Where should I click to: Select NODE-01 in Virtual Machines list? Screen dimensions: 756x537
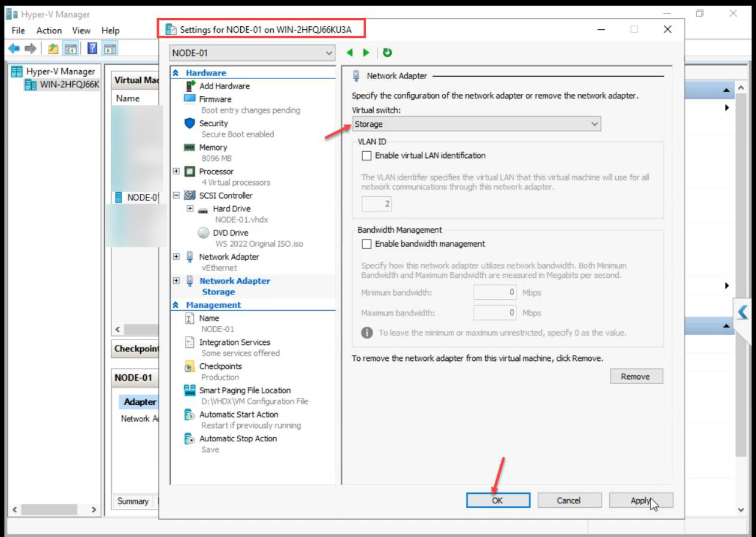click(x=137, y=197)
